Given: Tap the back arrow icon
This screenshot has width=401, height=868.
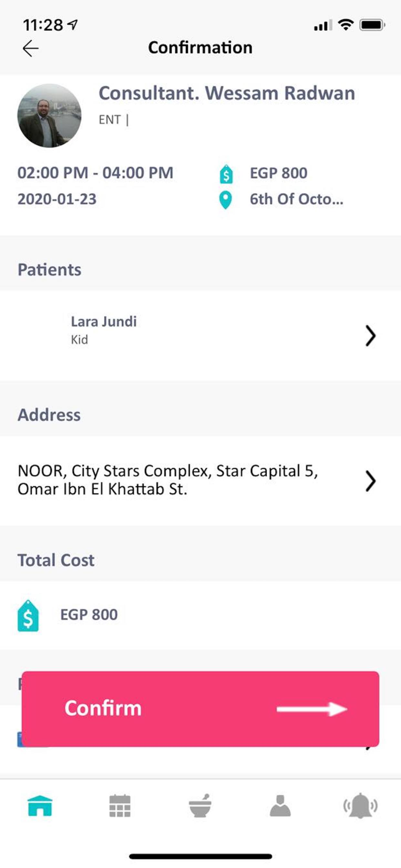Looking at the screenshot, I should point(31,49).
